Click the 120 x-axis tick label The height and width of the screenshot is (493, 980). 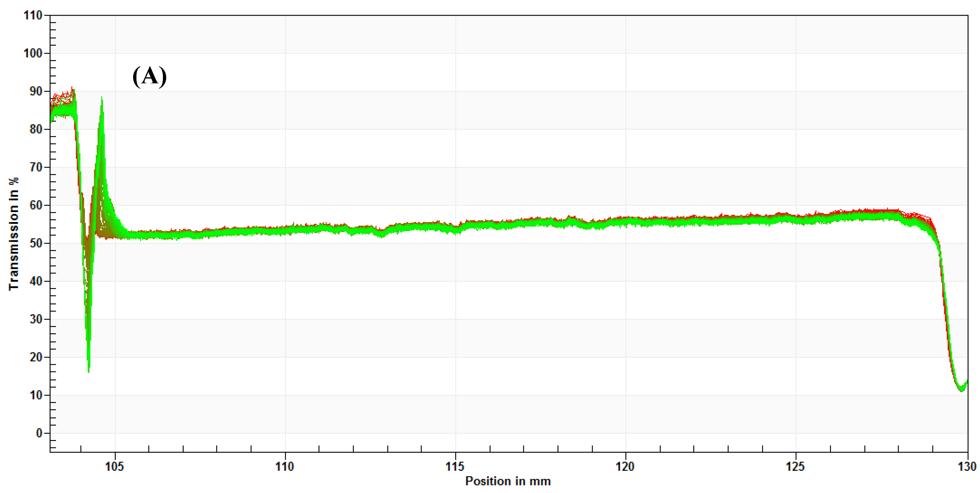click(x=625, y=466)
